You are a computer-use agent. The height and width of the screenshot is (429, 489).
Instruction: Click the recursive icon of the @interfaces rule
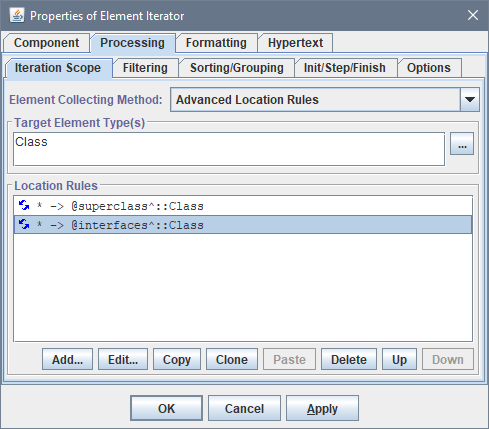pos(24,224)
